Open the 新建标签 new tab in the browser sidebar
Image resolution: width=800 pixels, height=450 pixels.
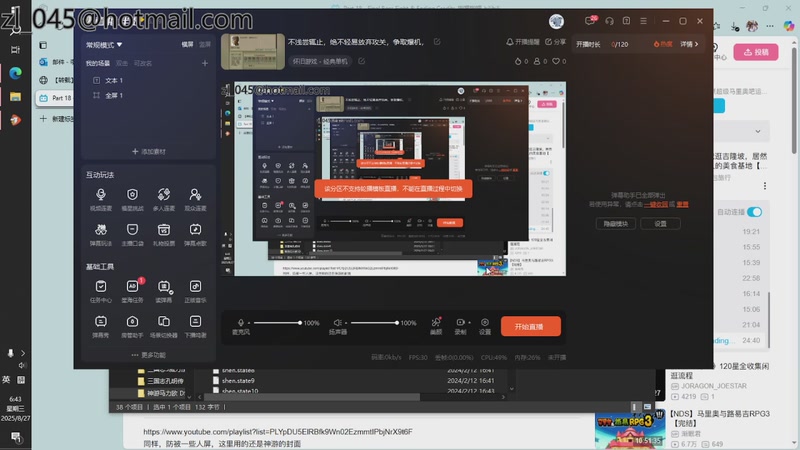pos(55,119)
